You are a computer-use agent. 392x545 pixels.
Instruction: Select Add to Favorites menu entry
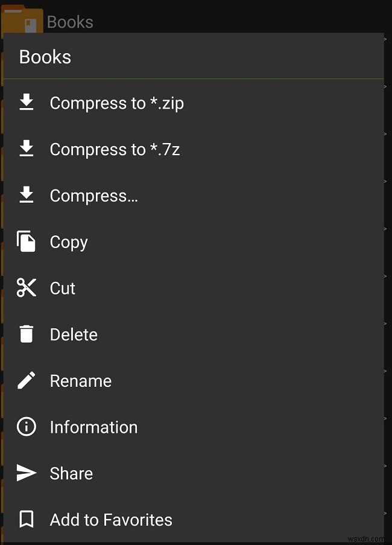[111, 519]
